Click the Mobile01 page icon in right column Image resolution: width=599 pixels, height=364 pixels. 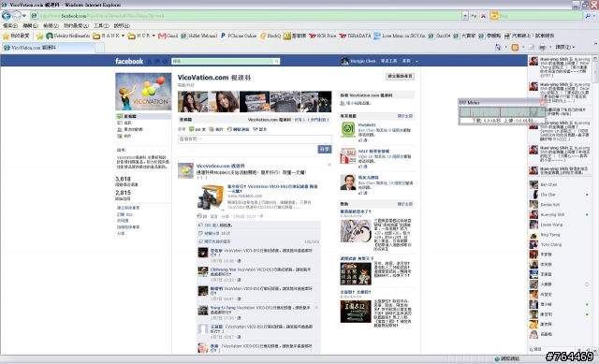point(347,130)
